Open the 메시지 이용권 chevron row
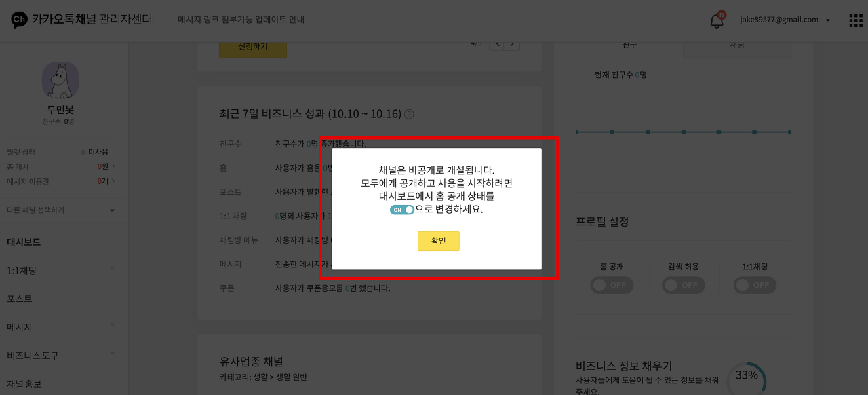The height and width of the screenshot is (395, 868). click(x=60, y=181)
